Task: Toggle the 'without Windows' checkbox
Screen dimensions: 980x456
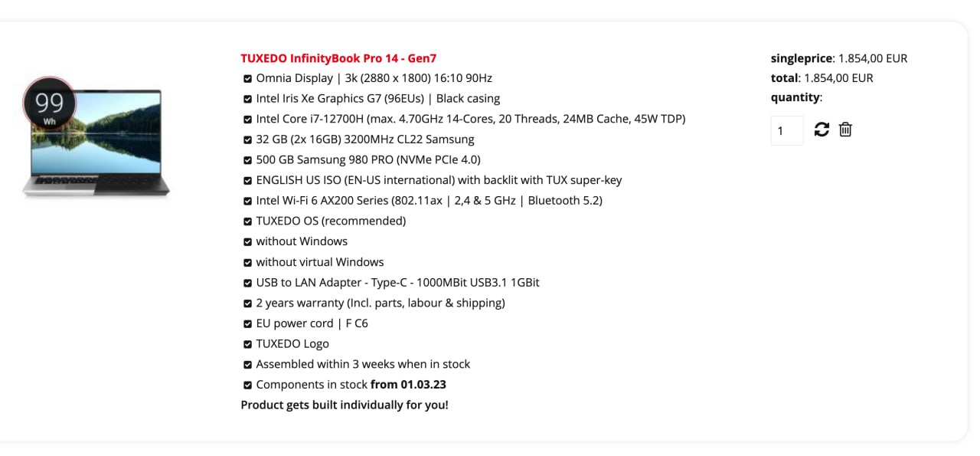Action: pyautogui.click(x=247, y=241)
